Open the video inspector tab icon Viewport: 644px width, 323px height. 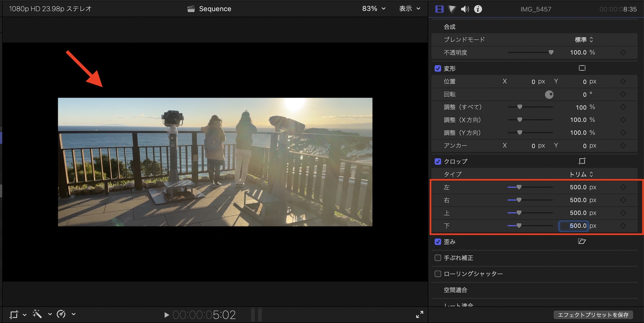point(439,9)
